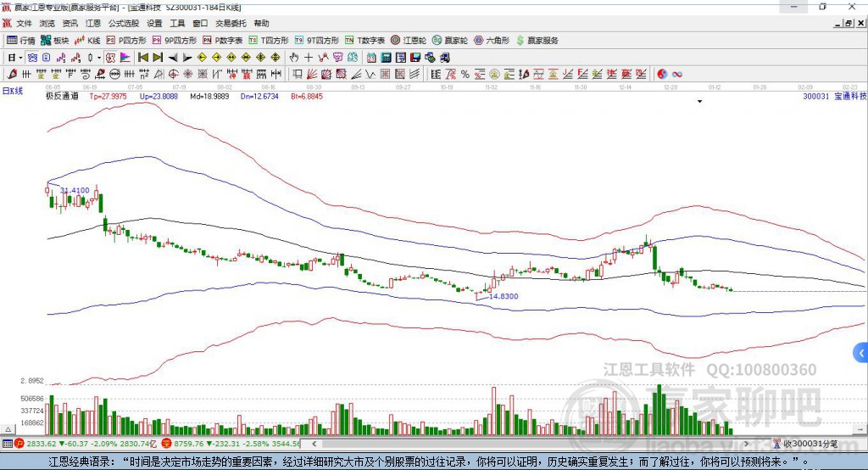Click the infinity loop icon
868x470 pixels.
677,75
